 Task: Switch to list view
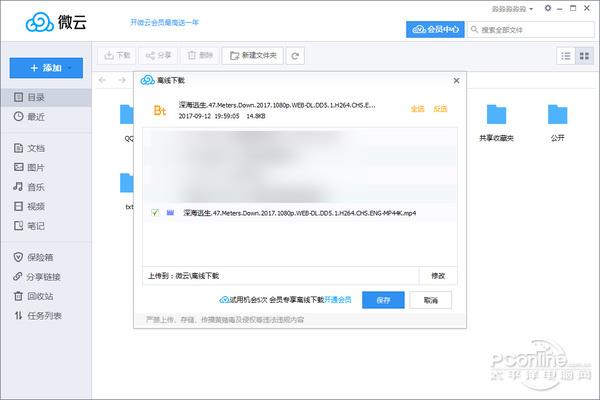(x=566, y=56)
